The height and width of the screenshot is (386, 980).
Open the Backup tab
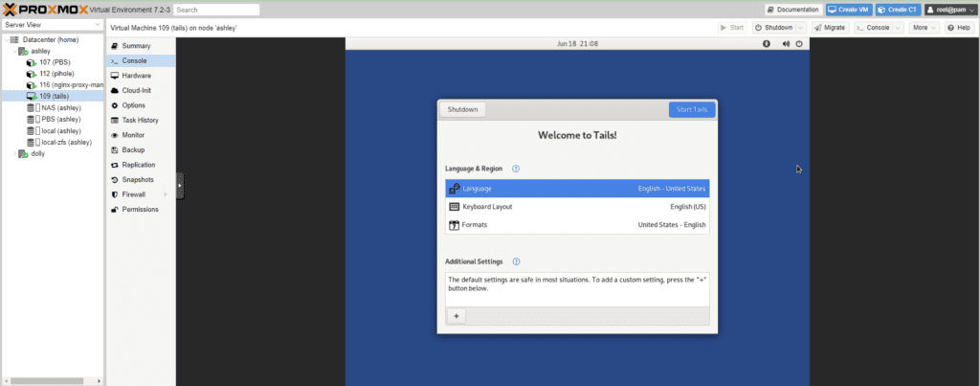[x=141, y=150]
